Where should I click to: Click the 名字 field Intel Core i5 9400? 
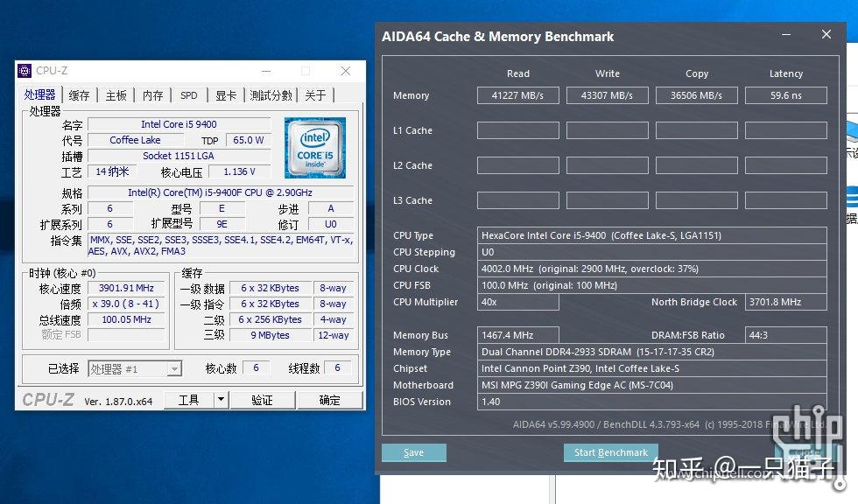click(179, 124)
